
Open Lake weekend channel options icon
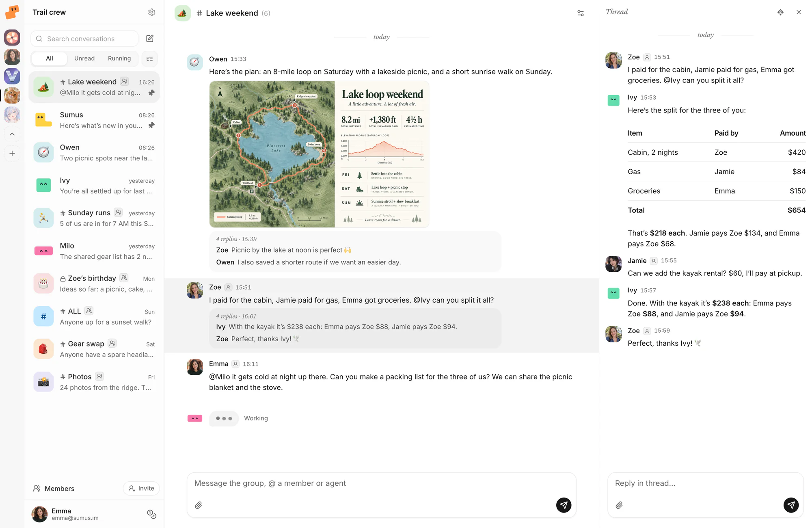point(581,13)
